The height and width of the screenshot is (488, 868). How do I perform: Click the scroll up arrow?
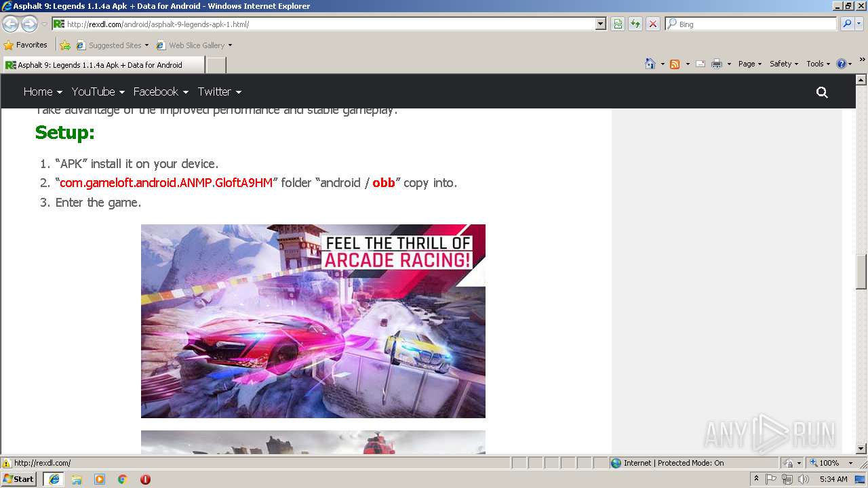tap(861, 79)
